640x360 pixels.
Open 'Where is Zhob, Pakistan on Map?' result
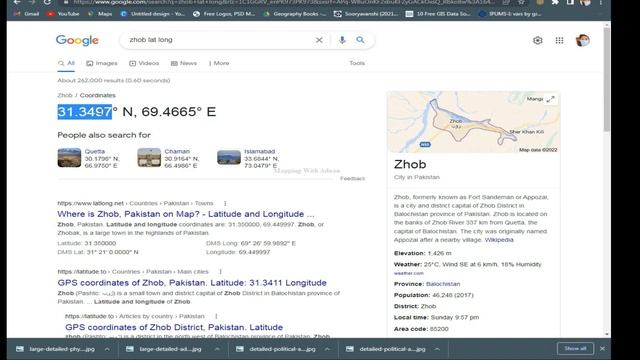pos(186,214)
